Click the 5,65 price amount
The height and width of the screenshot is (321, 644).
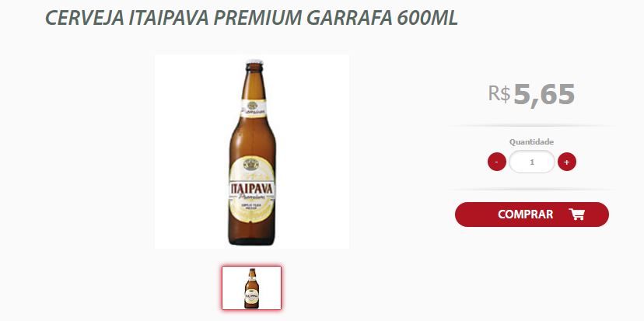[544, 95]
